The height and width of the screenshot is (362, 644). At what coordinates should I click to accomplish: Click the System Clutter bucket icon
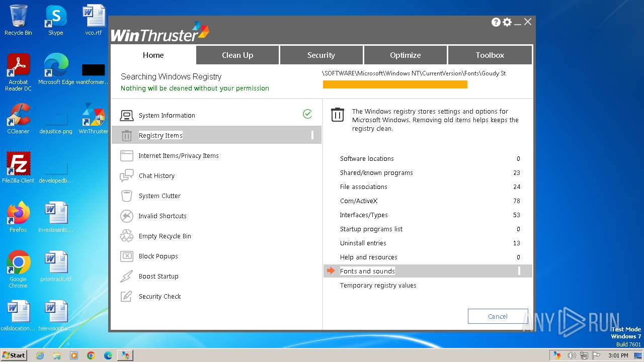coord(127,196)
